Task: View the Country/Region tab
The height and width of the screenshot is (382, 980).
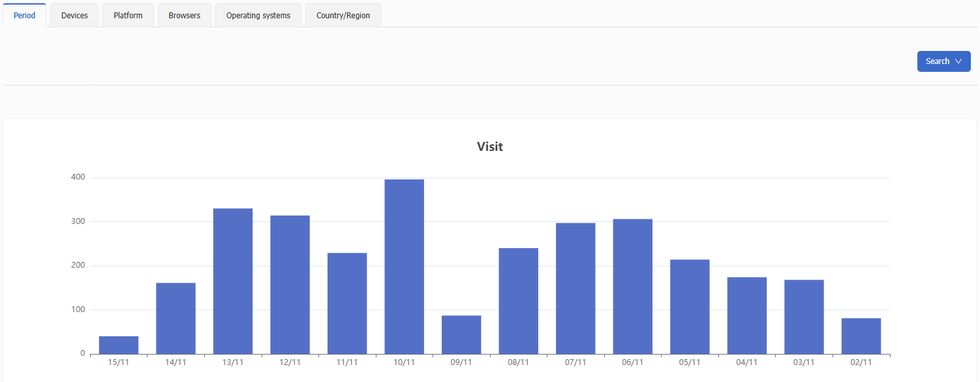Action: 343,16
